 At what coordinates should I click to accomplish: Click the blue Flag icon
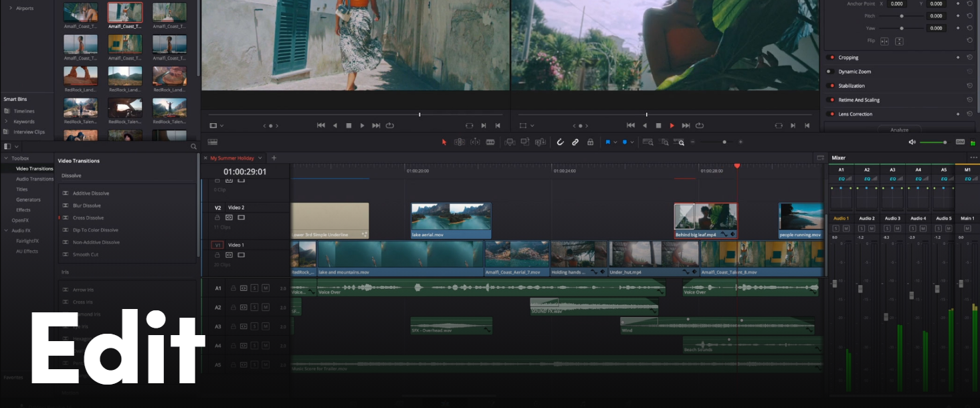click(608, 142)
